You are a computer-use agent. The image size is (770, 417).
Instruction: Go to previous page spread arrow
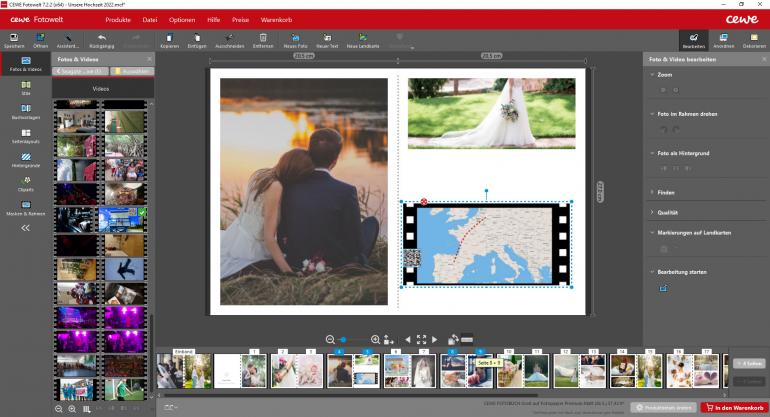pos(408,339)
